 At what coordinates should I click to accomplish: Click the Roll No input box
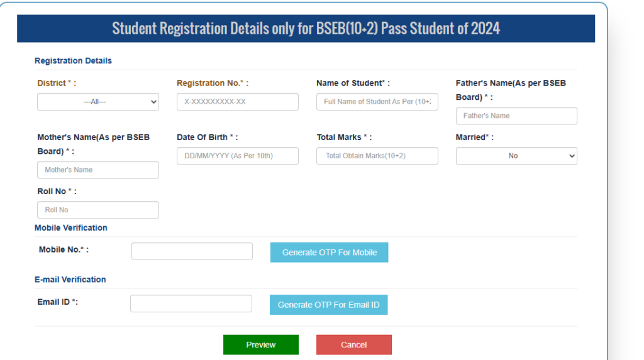97,210
